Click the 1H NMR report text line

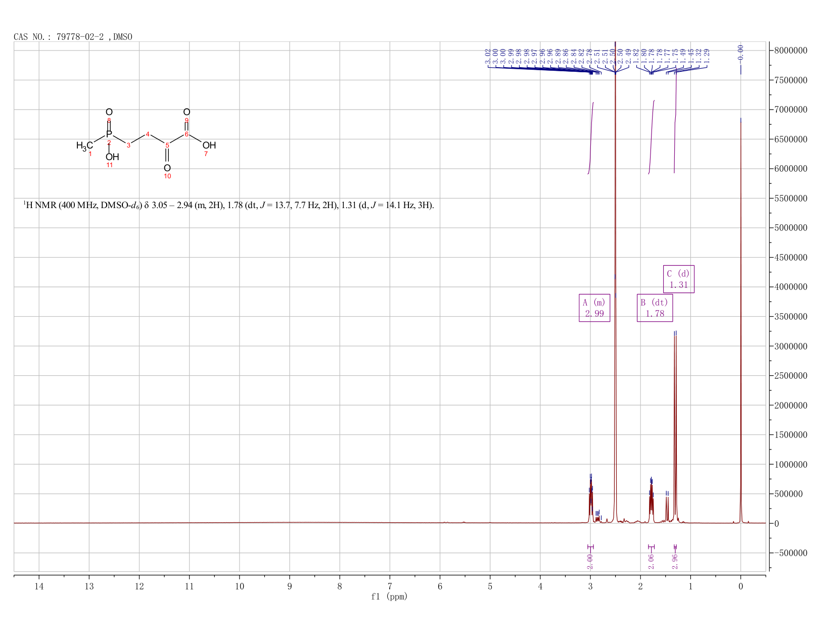228,206
